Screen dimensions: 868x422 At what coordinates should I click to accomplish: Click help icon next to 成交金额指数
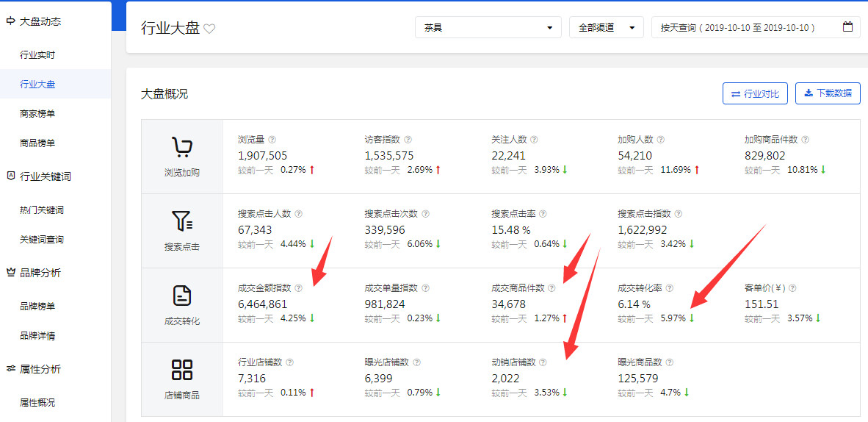(299, 287)
